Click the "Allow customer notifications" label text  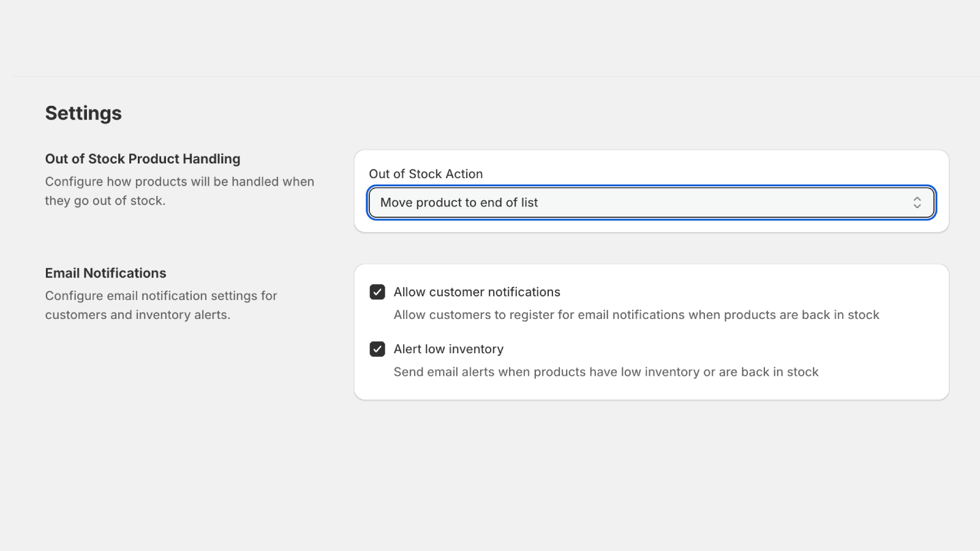click(x=477, y=292)
